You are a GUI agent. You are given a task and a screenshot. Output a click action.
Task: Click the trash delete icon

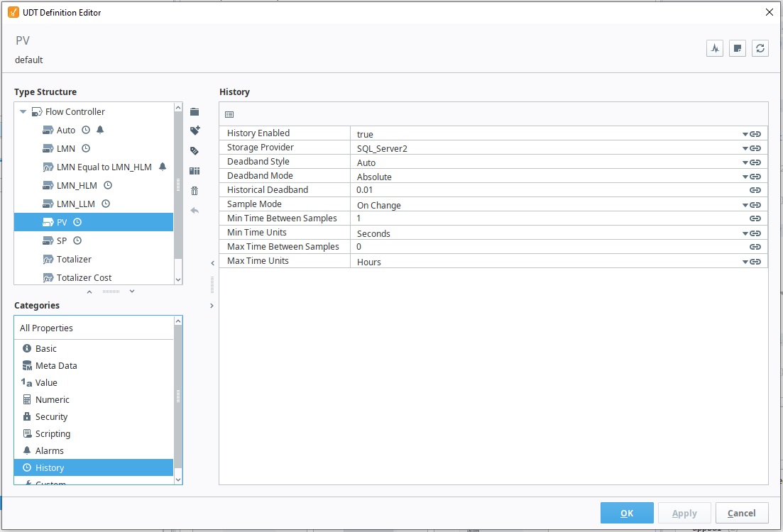click(195, 191)
